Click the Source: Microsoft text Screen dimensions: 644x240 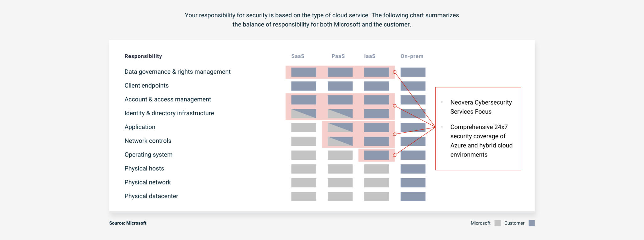click(128, 223)
